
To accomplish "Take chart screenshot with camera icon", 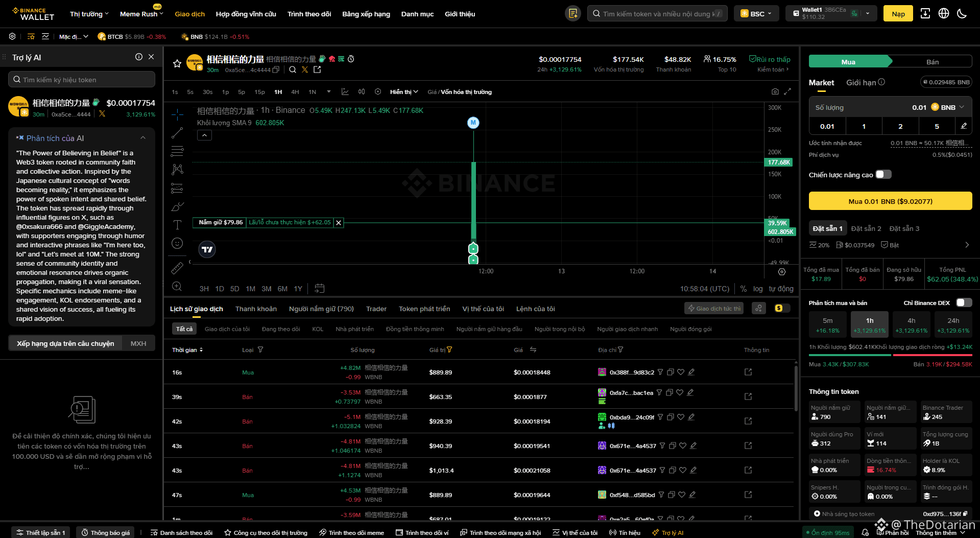I will click(775, 91).
